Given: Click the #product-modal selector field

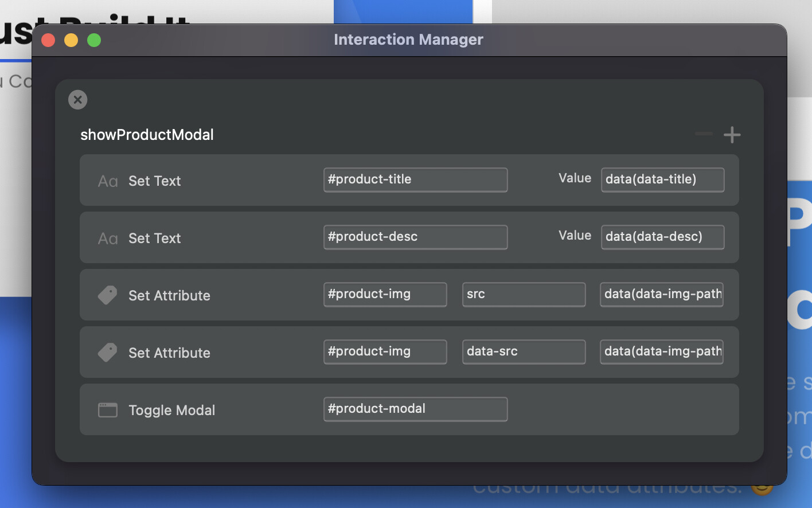Looking at the screenshot, I should pyautogui.click(x=415, y=409).
